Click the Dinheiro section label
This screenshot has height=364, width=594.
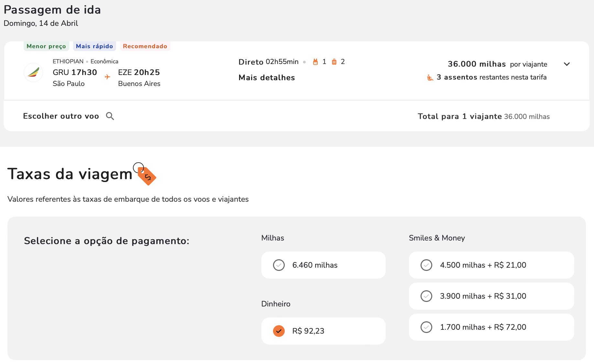point(276,304)
